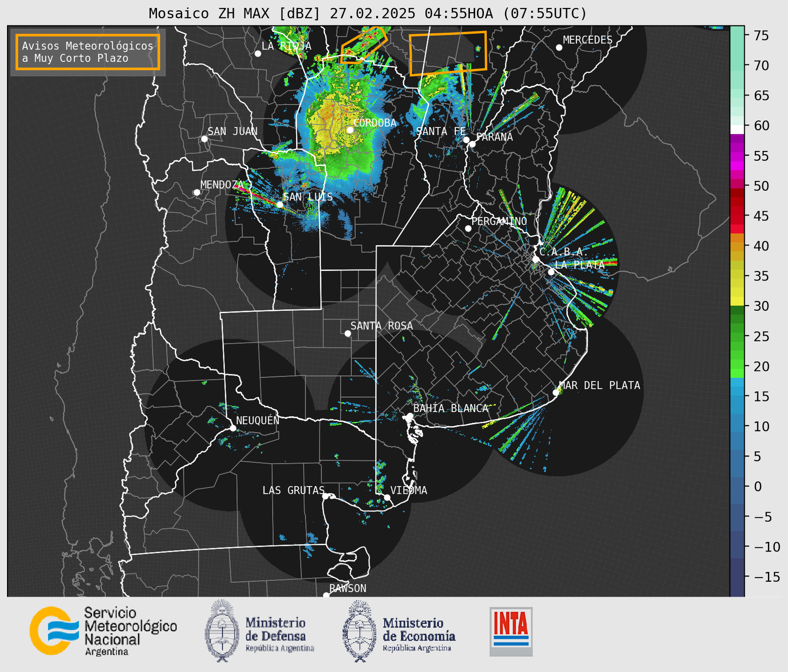Viewport: 788px width, 672px height.
Task: Click the small orange warning polygon north of Córdoba
Action: click(x=363, y=45)
